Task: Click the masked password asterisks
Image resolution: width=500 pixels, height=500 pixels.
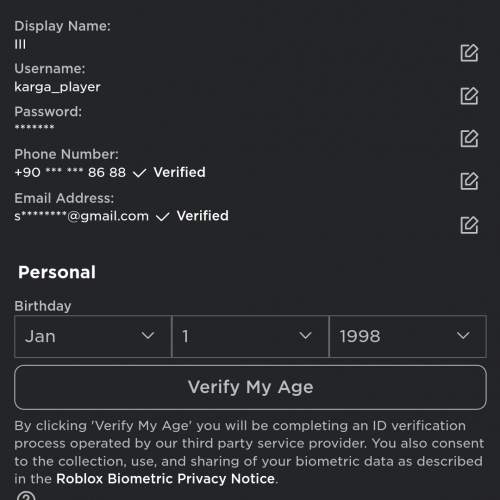Action: 34,127
